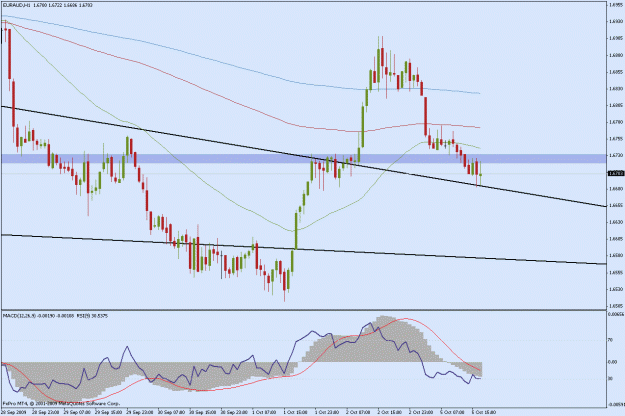The width and height of the screenshot is (625, 416).
Task: Click the '29 Sep 23:00' time axis label
Action: coord(140,412)
